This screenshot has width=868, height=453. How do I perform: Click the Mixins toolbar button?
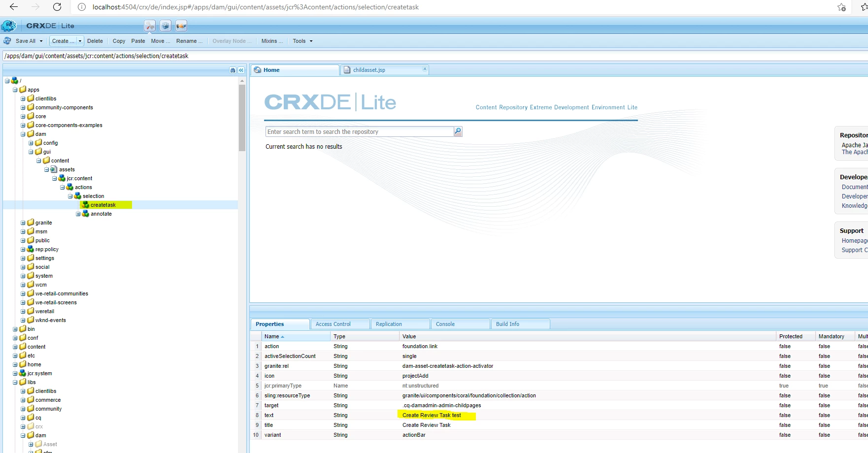point(272,41)
